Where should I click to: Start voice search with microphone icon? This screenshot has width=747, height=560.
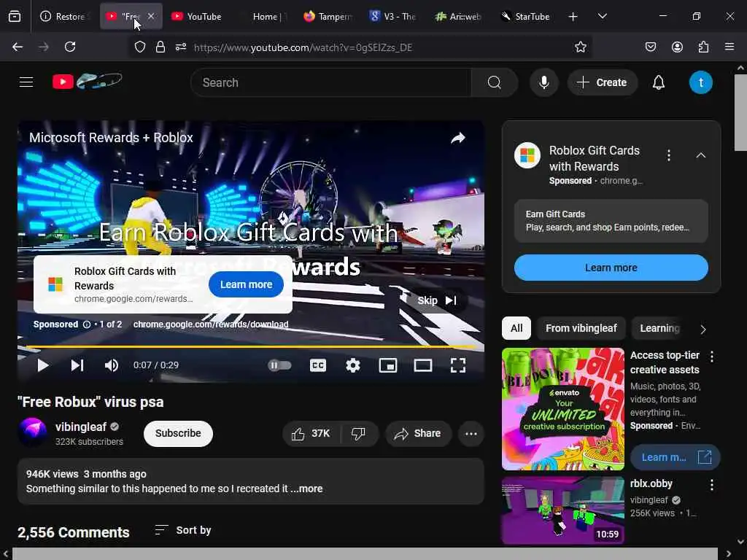(544, 82)
